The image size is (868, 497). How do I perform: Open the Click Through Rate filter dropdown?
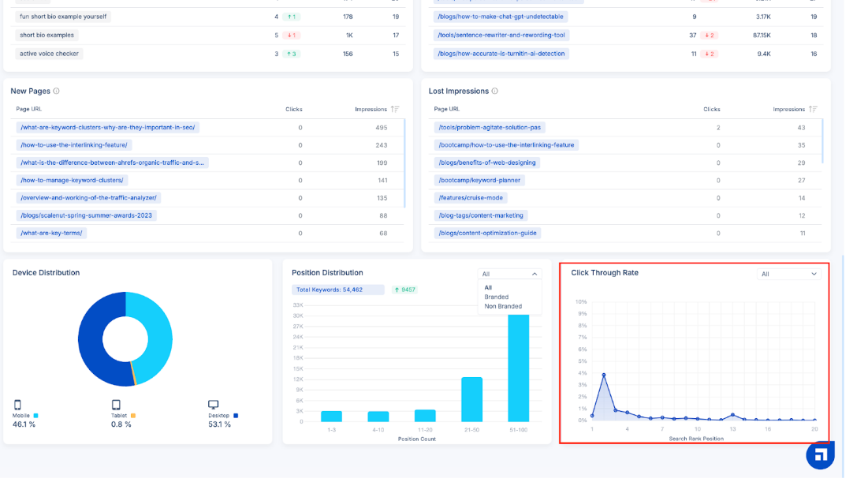click(x=789, y=274)
